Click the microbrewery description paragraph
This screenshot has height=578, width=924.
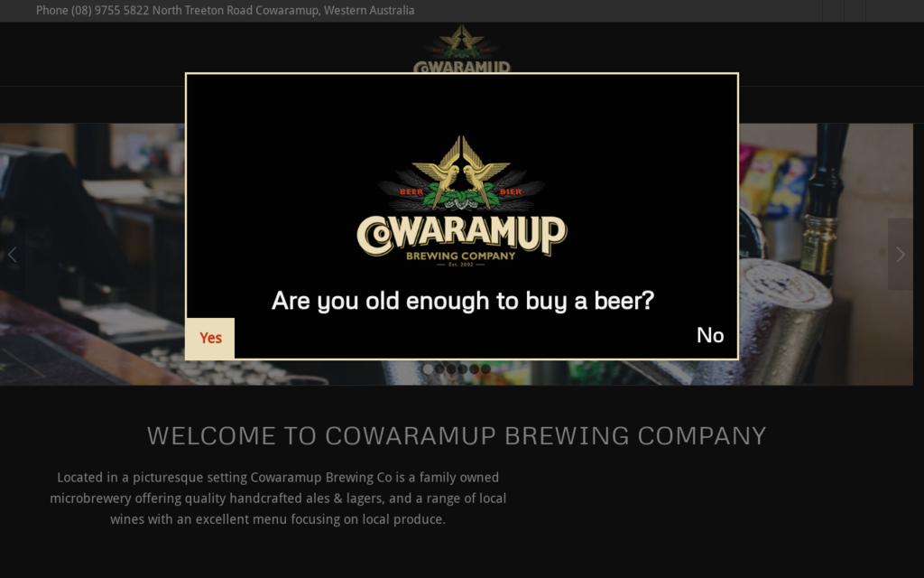click(278, 499)
